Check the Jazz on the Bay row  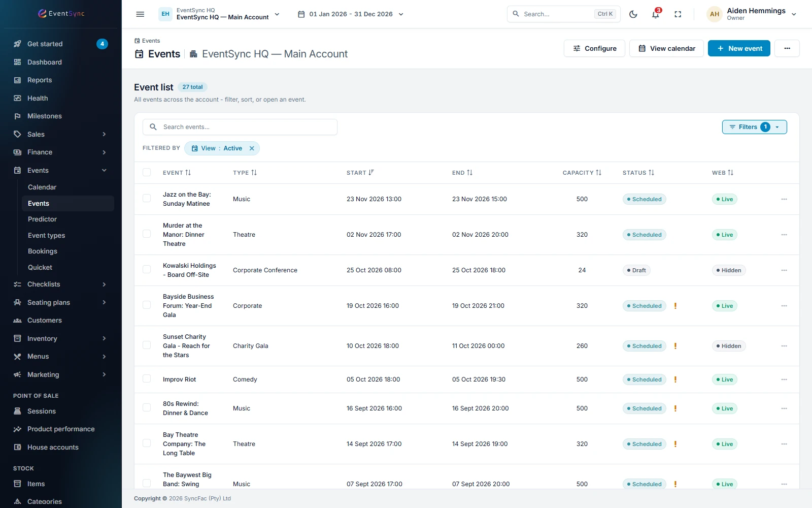[x=147, y=198]
